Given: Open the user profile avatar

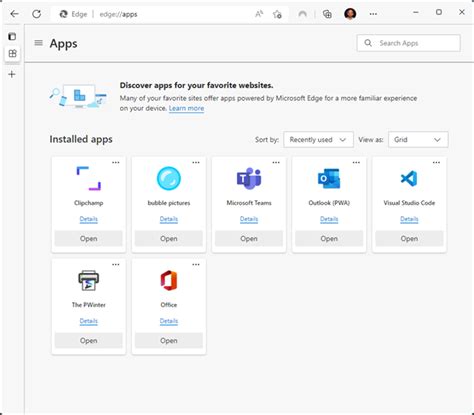Looking at the screenshot, I should (350, 14).
